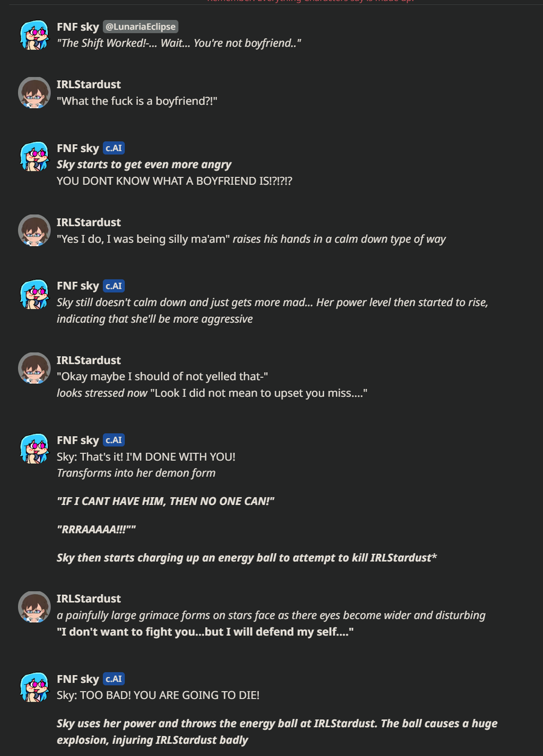The width and height of the screenshot is (543, 756).
Task: Open FNF sky avatar next to "That's it!" message
Action: click(34, 448)
